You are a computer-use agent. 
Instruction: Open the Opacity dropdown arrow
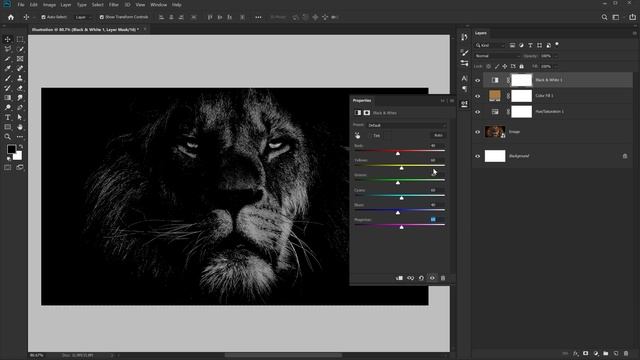[x=556, y=56]
